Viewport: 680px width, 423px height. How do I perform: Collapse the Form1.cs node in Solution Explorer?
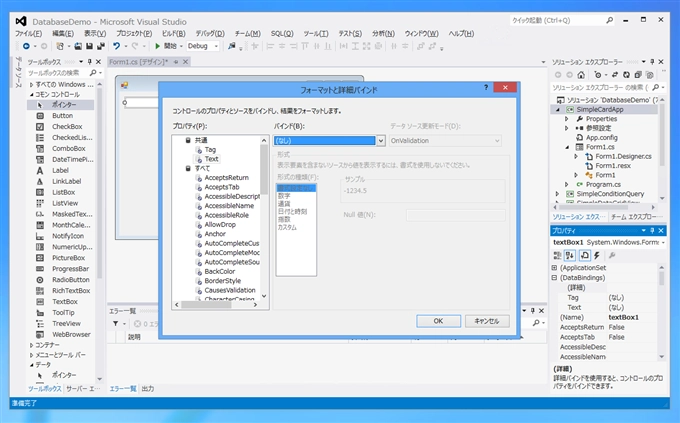tap(567, 147)
